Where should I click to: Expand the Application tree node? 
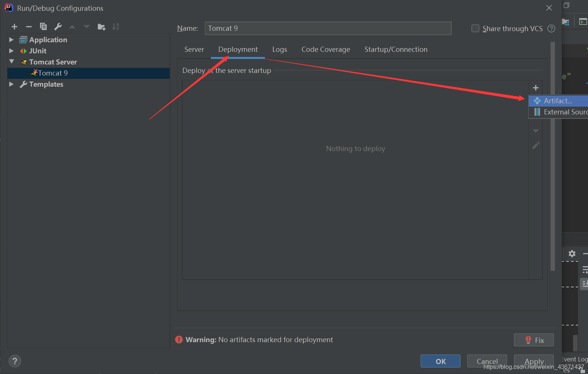(x=11, y=40)
